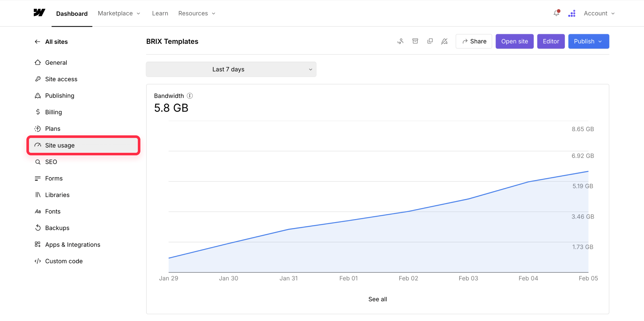Click the Billing dollar icon
This screenshot has width=644, height=321.
tap(38, 112)
